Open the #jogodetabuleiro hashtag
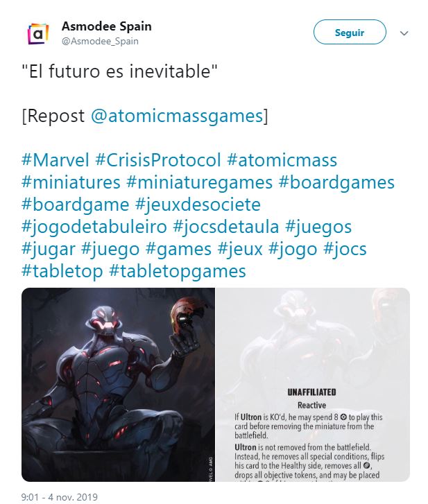Image resolution: width=428 pixels, height=504 pixels. click(94, 227)
